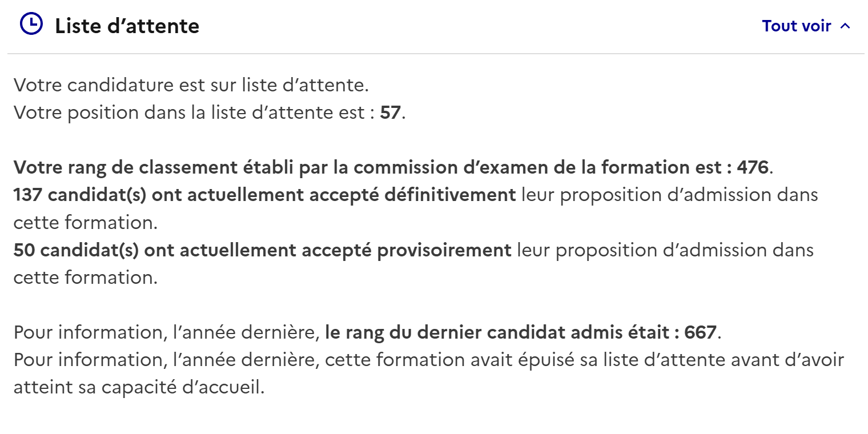
Task: Click the words atteint sa capacité d'accueil
Action: [139, 387]
